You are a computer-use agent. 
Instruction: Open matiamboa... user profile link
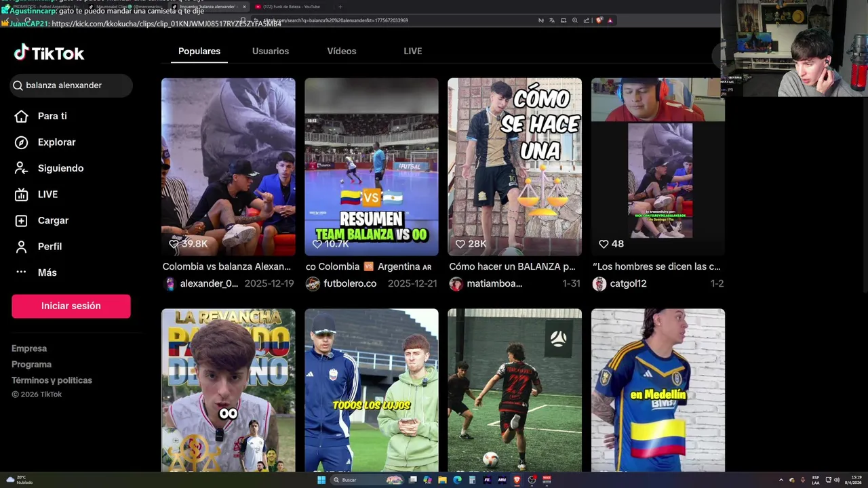point(494,284)
